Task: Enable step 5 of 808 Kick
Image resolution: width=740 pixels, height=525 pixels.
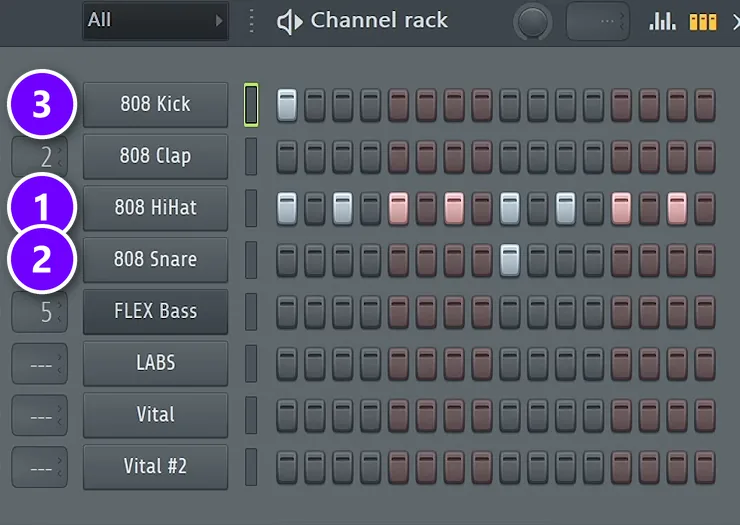Action: pyautogui.click(x=398, y=105)
